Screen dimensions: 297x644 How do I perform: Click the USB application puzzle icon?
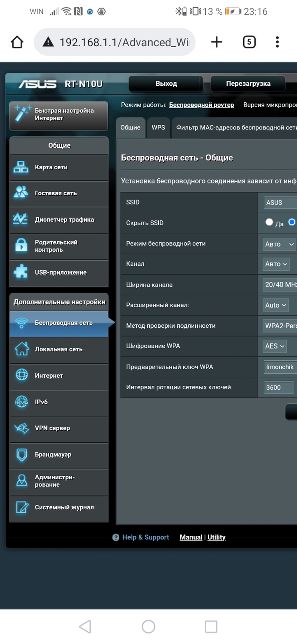[x=21, y=272]
